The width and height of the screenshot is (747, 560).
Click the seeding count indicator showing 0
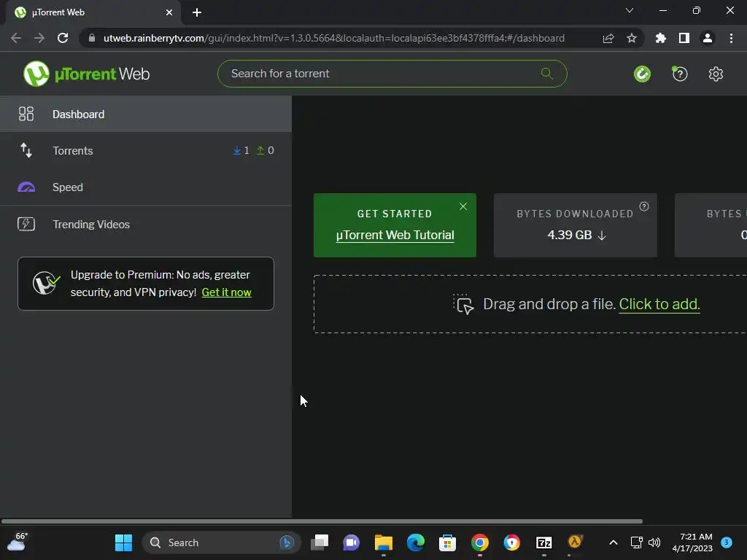click(x=266, y=150)
